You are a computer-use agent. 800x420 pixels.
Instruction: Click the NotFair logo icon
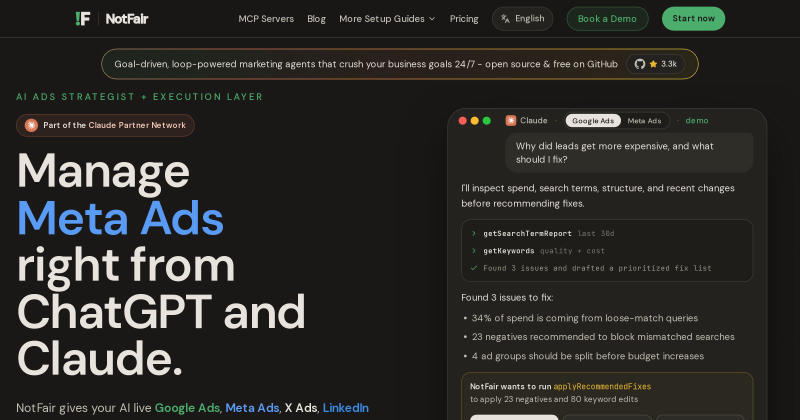point(83,19)
